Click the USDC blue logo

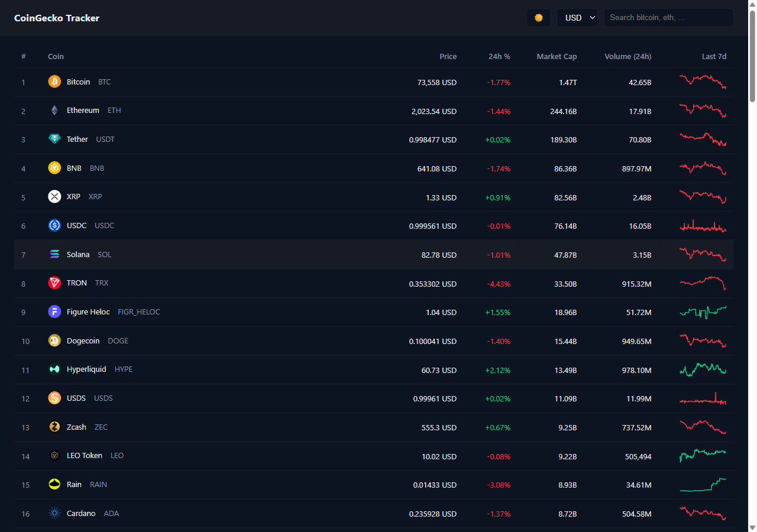click(x=54, y=225)
